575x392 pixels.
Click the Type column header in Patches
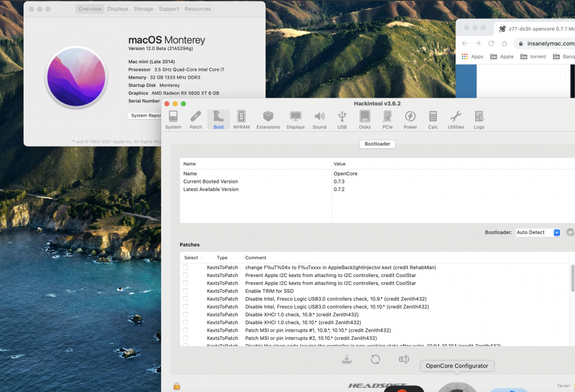(222, 258)
